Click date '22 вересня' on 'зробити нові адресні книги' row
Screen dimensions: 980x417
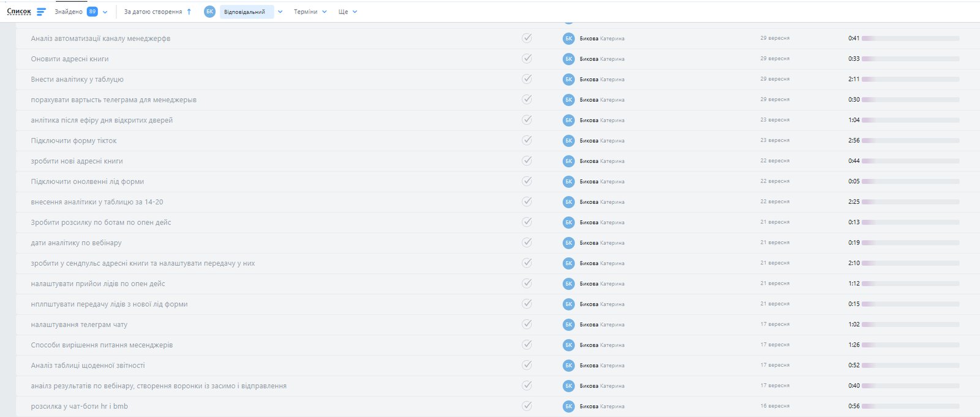[x=775, y=161]
